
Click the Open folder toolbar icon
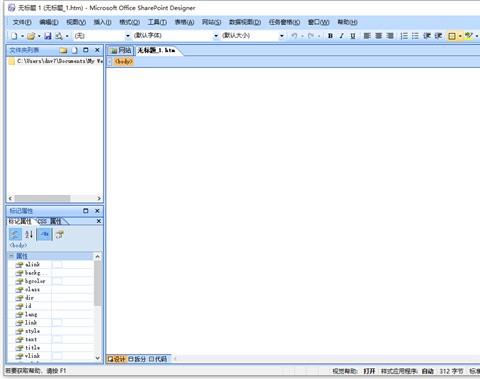[x=31, y=36]
